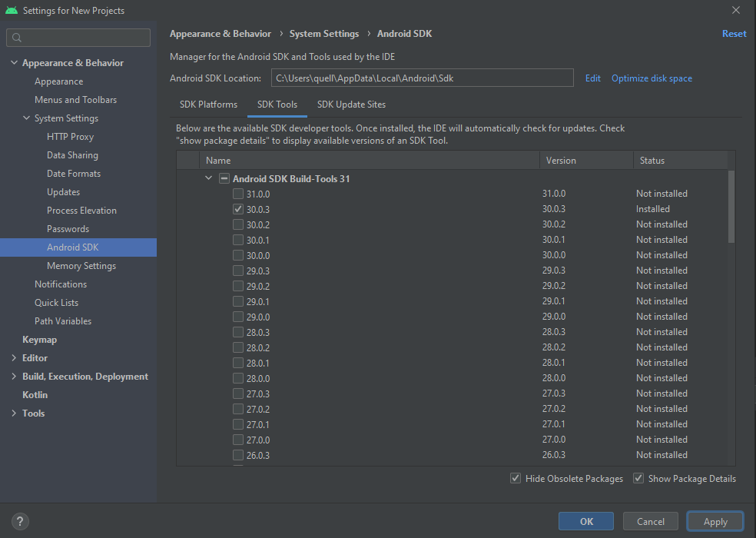Switch to the SDK Platforms tab

208,105
